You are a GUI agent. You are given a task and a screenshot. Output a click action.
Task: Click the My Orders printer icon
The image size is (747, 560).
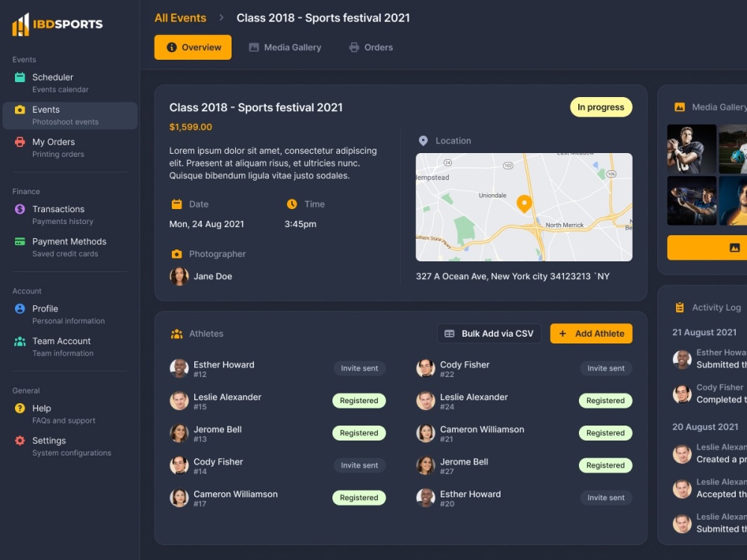(20, 142)
